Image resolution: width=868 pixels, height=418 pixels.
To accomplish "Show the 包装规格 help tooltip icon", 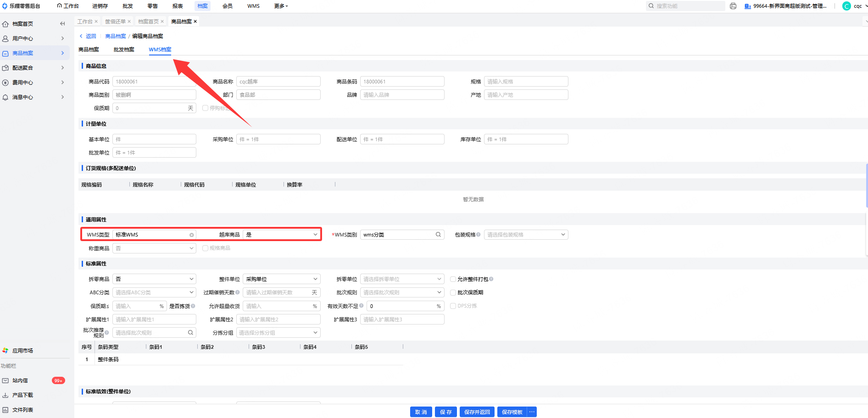I will click(x=479, y=235).
